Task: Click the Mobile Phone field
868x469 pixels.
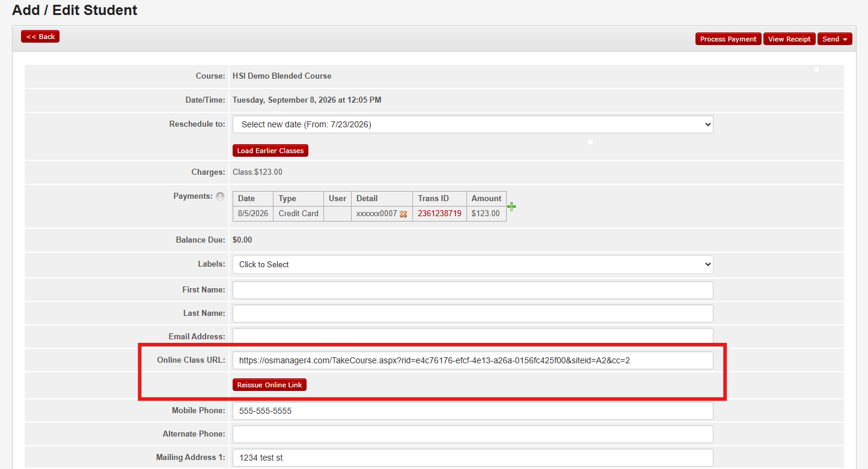Action: pyautogui.click(x=472, y=411)
